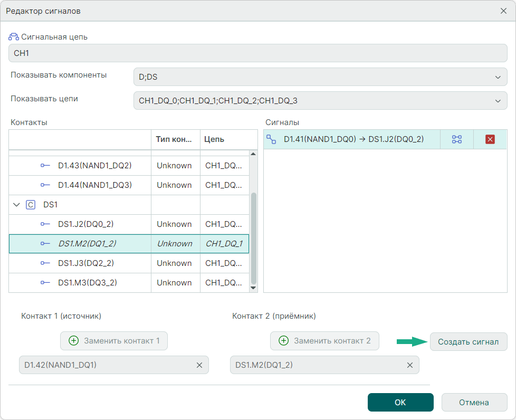Open the Показывать компоненты dropdown
This screenshot has height=420, width=516.
coord(320,77)
